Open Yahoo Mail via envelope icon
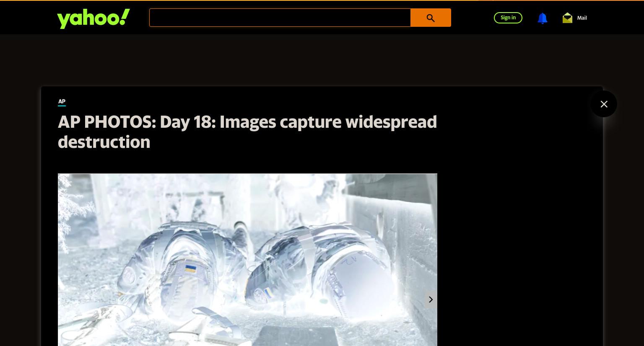The height and width of the screenshot is (346, 644). click(x=567, y=18)
